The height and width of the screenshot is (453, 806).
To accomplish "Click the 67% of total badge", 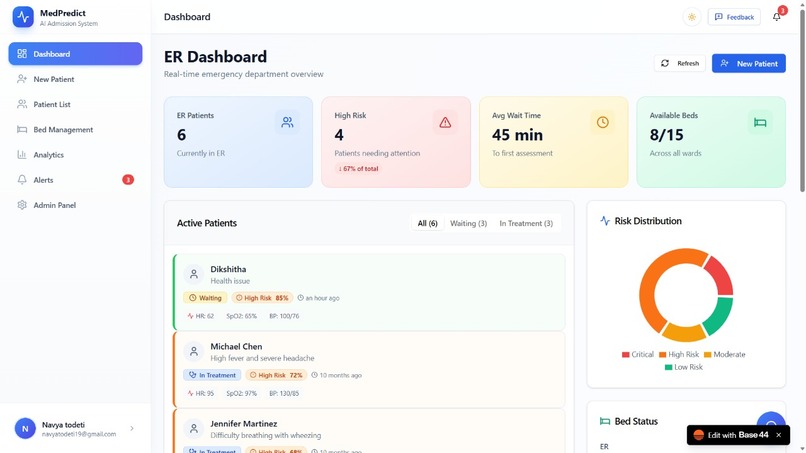I will coord(358,169).
